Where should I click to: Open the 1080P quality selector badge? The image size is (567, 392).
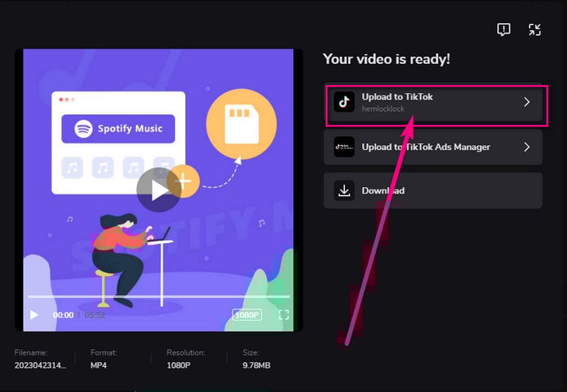coord(246,314)
